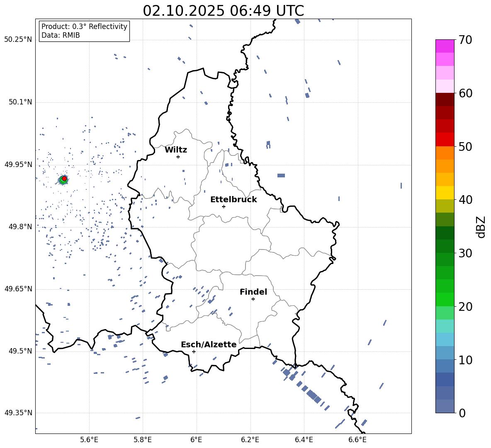Image resolution: width=491 pixels, height=448 pixels.
Task: Click the red radar site dot
Action: pos(64,179)
